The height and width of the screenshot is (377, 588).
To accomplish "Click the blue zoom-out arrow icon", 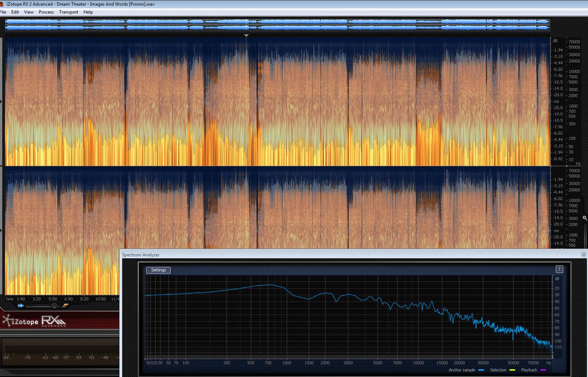I will coord(21,306).
